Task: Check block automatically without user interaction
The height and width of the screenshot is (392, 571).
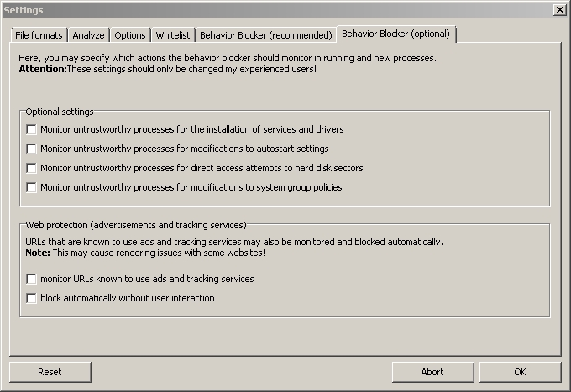Action: point(32,298)
